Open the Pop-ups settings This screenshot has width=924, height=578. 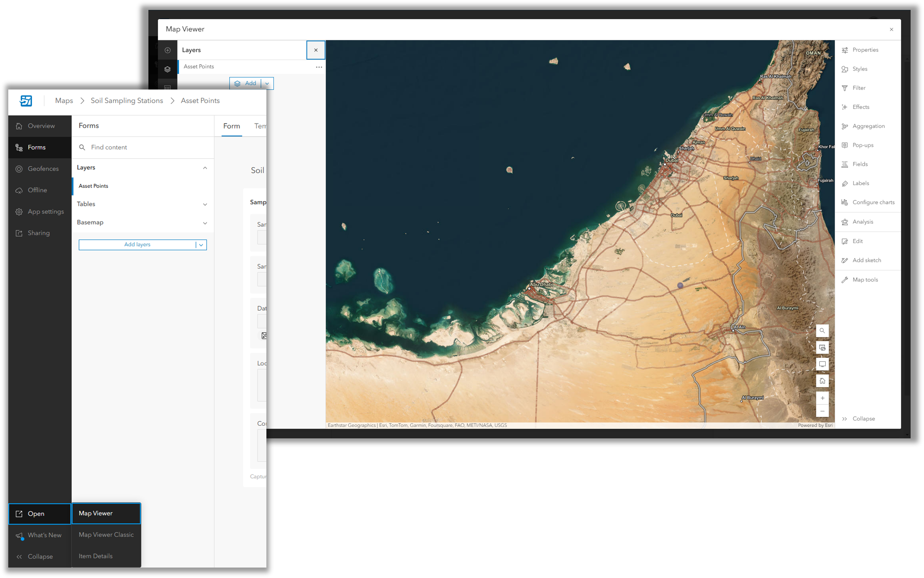(862, 145)
